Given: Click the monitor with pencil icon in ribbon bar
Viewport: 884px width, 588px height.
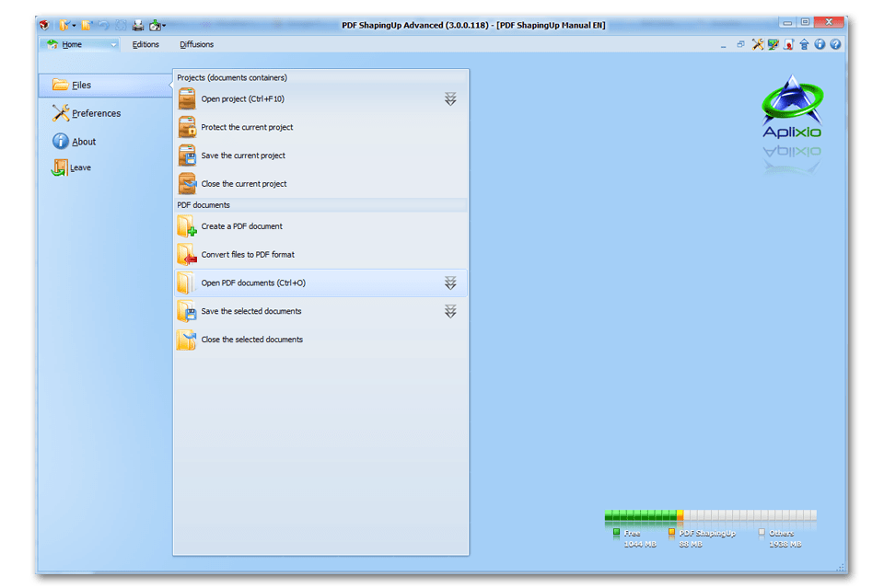Looking at the screenshot, I should tap(773, 44).
